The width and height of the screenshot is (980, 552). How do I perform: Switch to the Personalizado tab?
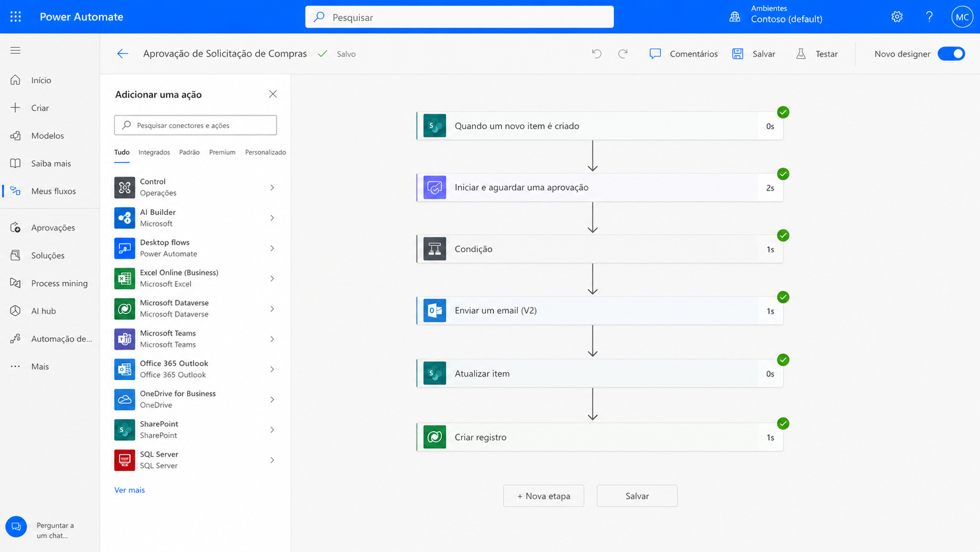(266, 153)
